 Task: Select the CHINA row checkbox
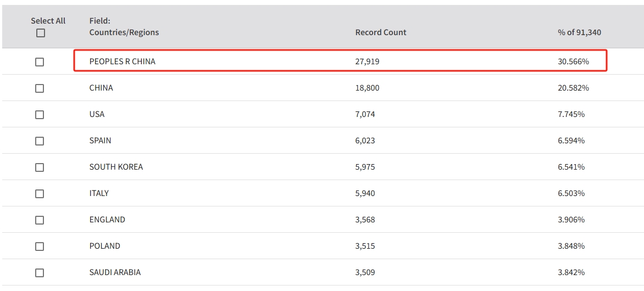tap(40, 88)
